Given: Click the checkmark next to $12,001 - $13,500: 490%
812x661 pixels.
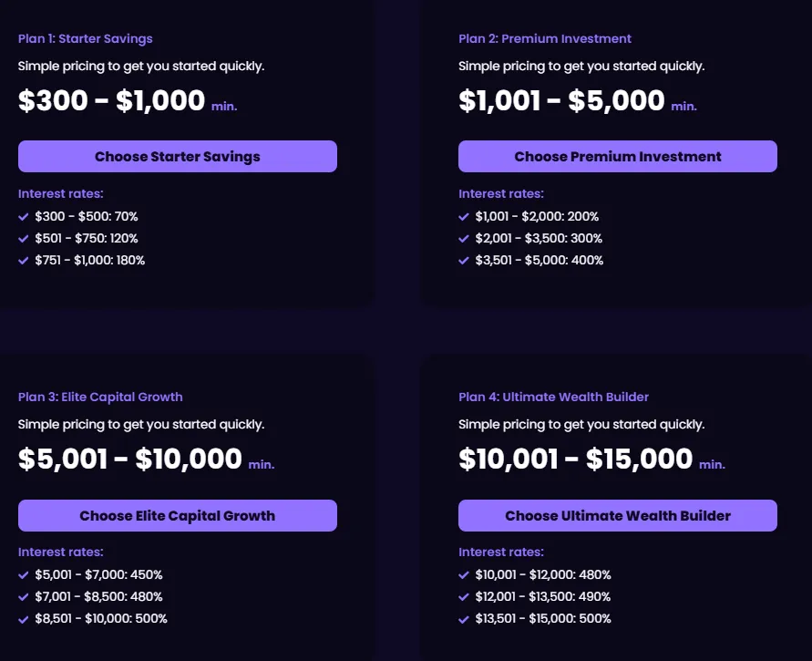Looking at the screenshot, I should pos(464,597).
